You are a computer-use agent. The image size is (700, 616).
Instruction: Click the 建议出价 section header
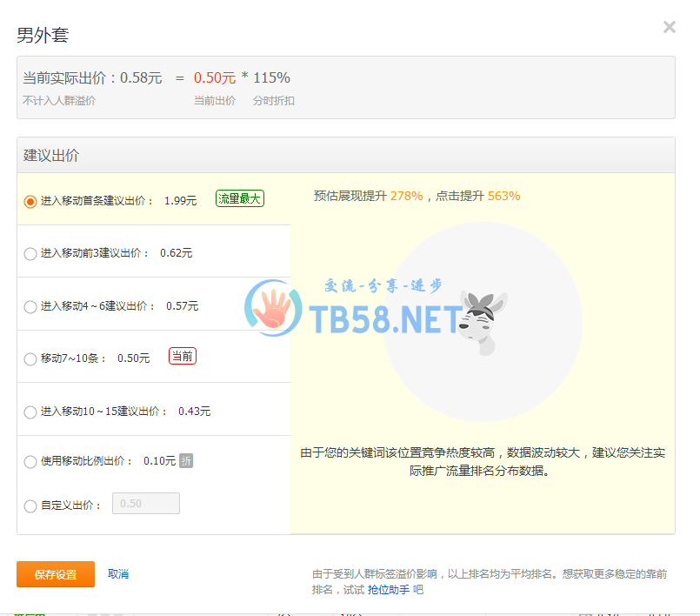coord(51,156)
